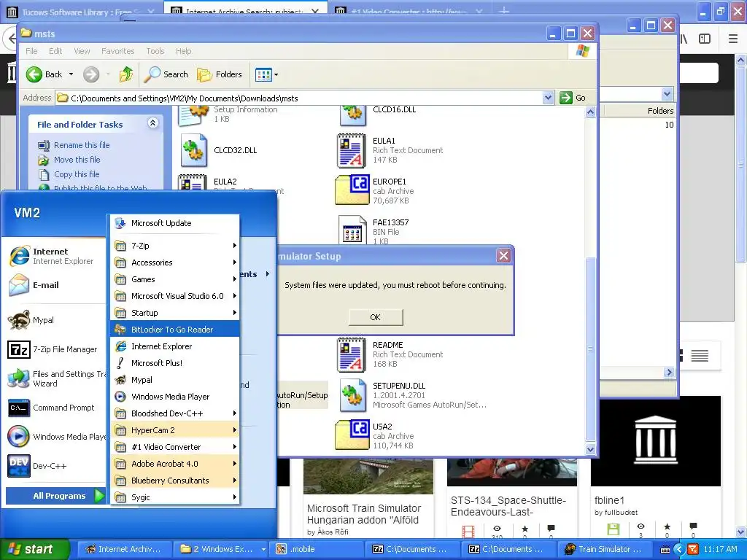Launch Internet Explorer from programs list

click(175, 346)
